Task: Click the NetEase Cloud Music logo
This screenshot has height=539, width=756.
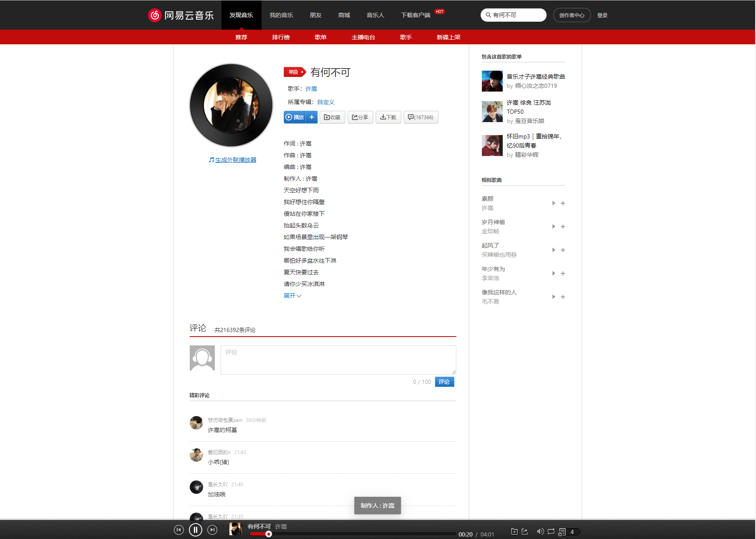Action: pos(181,15)
